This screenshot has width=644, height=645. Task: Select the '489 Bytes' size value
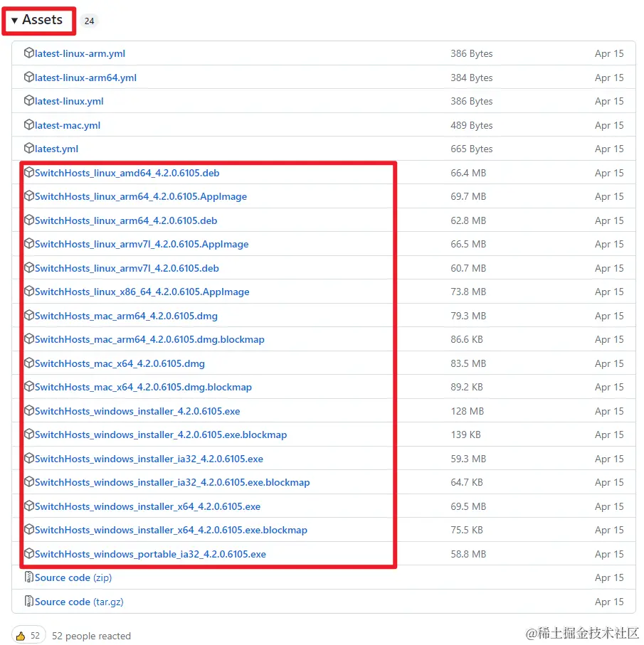pos(472,125)
